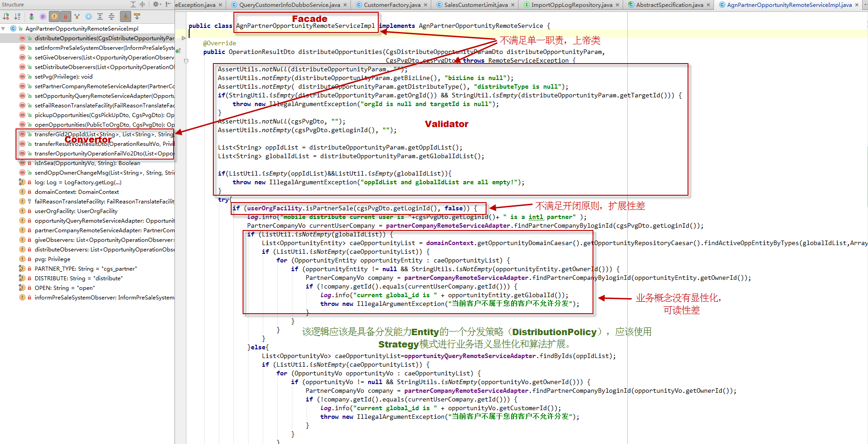868x444 pixels.
Task: Open the SalesCustomerLimit.java tab
Action: pos(476,5)
